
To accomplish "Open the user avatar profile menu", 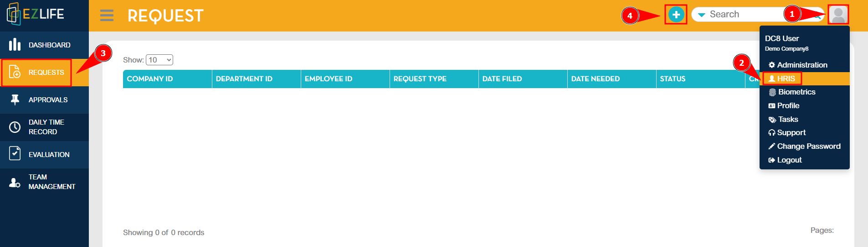I will click(838, 15).
